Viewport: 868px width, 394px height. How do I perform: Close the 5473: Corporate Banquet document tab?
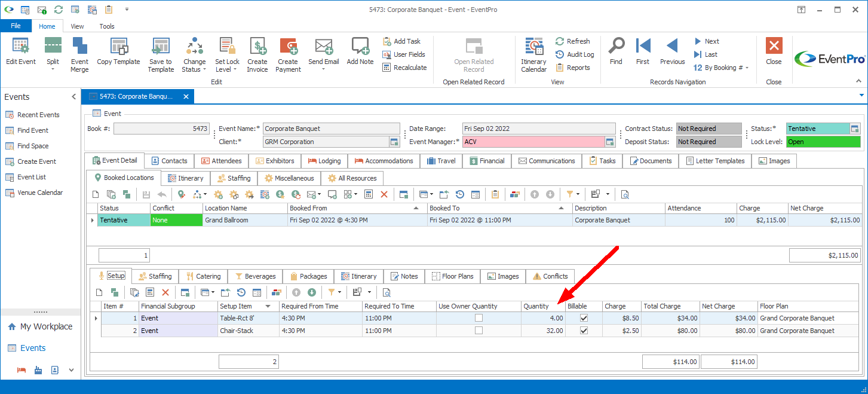coord(186,96)
